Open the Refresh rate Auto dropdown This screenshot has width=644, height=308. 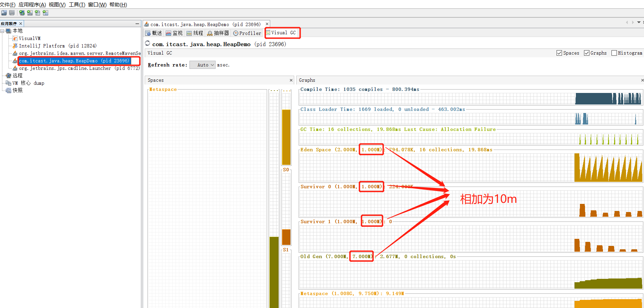pyautogui.click(x=202, y=65)
